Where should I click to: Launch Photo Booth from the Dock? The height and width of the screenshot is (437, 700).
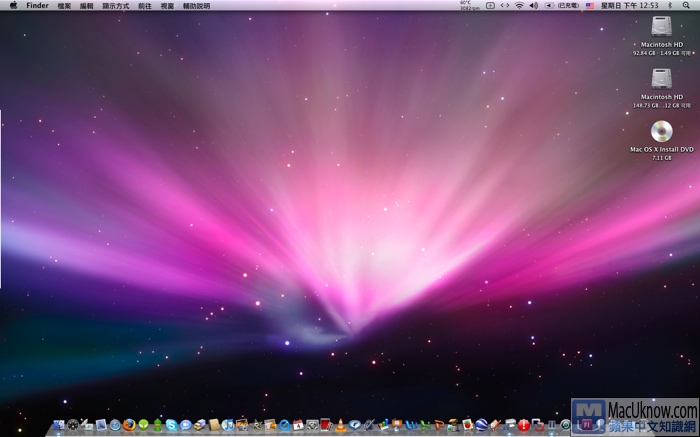326,425
